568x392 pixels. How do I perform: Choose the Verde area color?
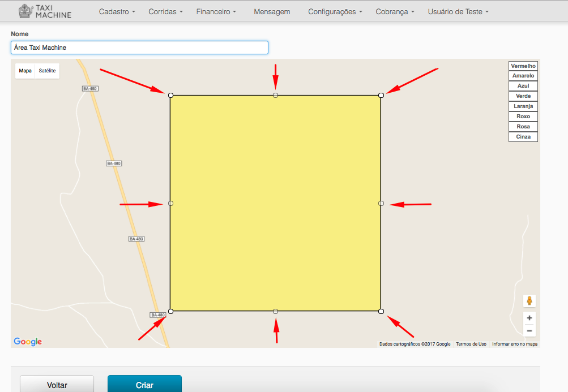[x=523, y=96]
